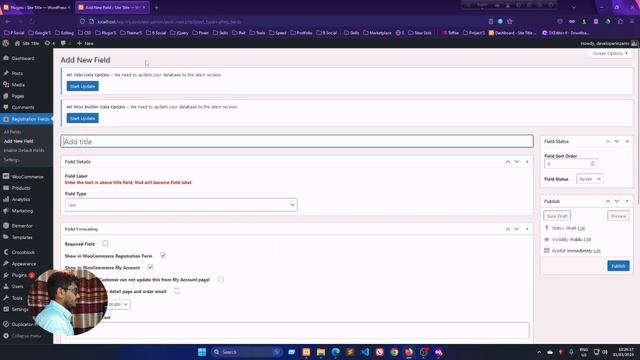Switch to the Plugins browser tab
The height and width of the screenshot is (360, 640).
[37, 7]
